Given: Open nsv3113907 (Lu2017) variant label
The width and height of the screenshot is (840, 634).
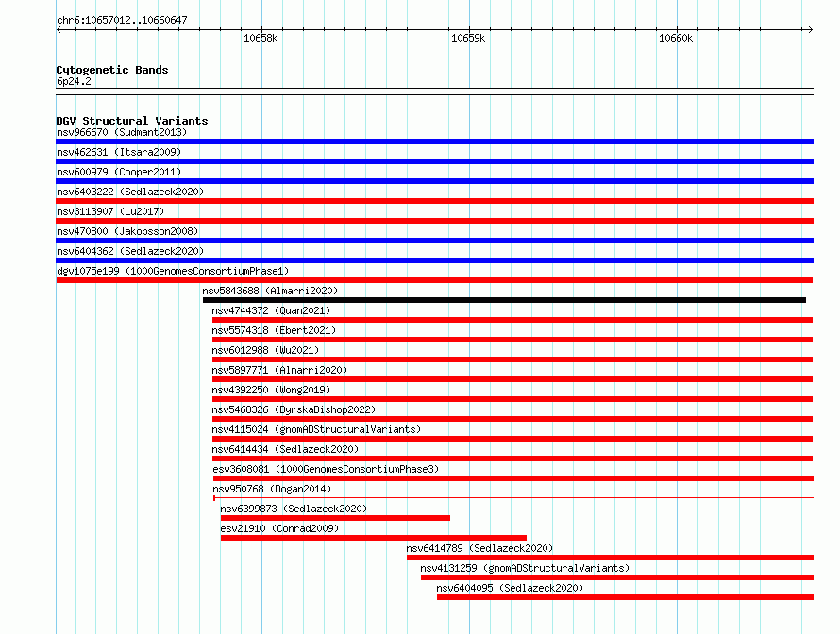Looking at the screenshot, I should pos(110,211).
